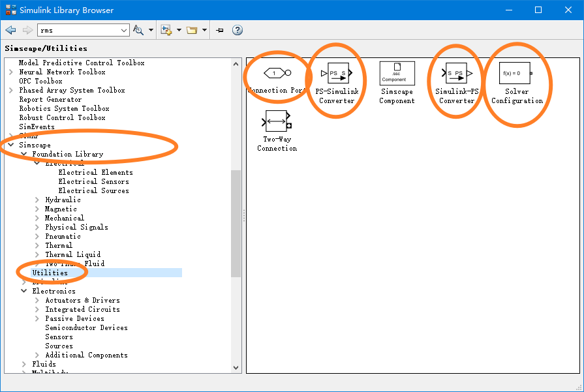The width and height of the screenshot is (584, 392).
Task: Select Electrical Elements in the tree
Action: tap(95, 172)
